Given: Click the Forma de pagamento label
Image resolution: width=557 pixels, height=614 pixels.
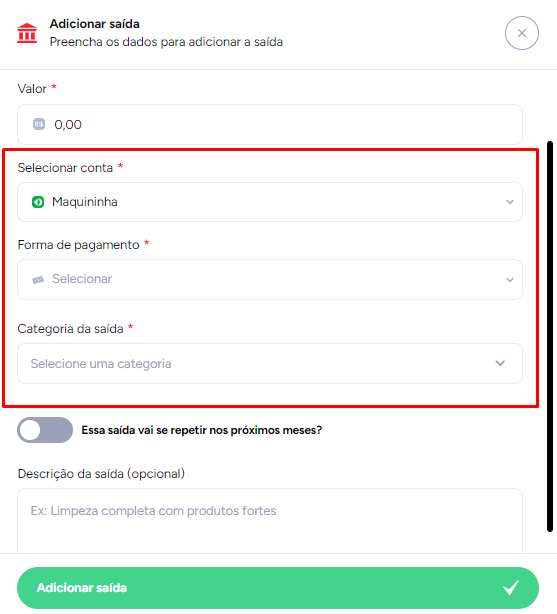Looking at the screenshot, I should pyautogui.click(x=78, y=245).
